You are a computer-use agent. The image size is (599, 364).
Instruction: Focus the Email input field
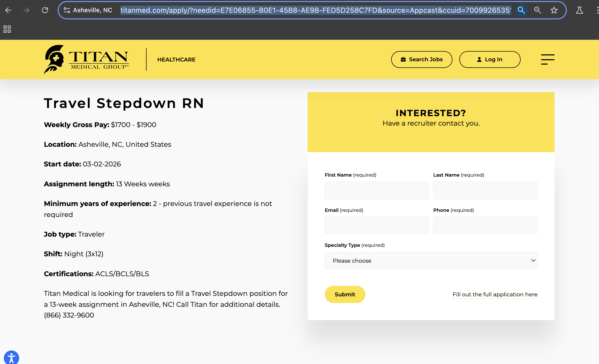pyautogui.click(x=377, y=225)
